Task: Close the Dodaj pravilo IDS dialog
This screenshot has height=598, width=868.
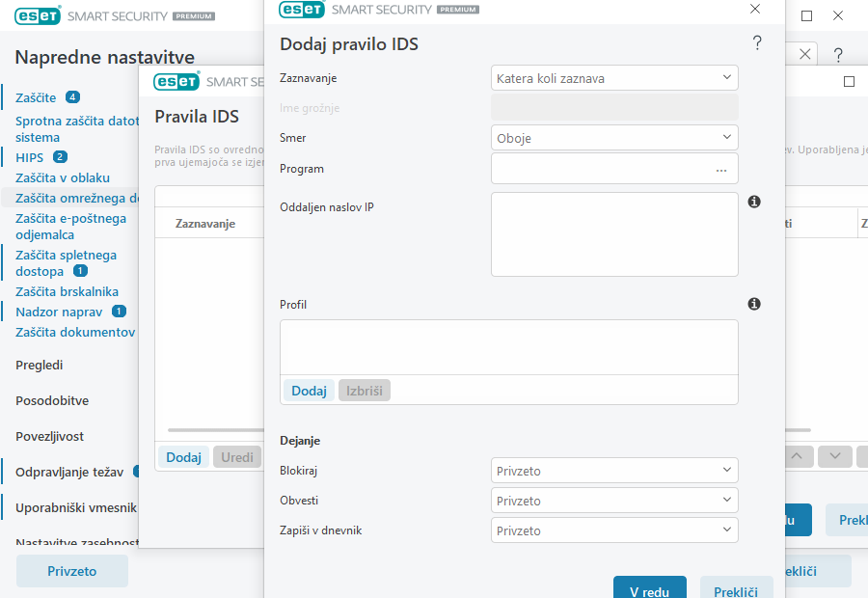Action: pyautogui.click(x=755, y=10)
